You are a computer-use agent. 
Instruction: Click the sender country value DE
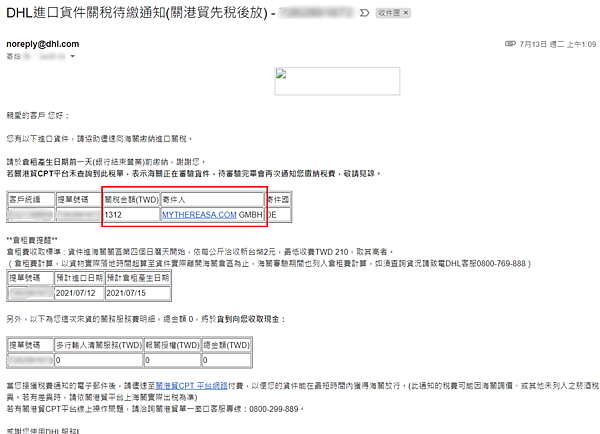tap(272, 215)
